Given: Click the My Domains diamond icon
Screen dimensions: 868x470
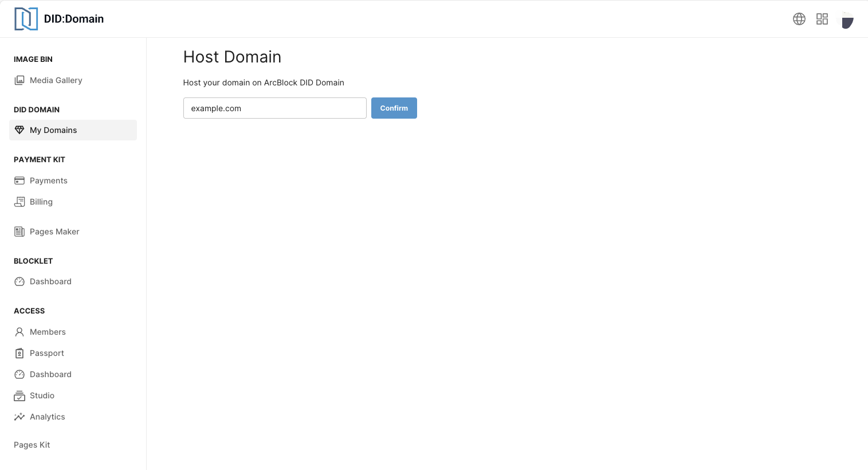Looking at the screenshot, I should pyautogui.click(x=19, y=130).
